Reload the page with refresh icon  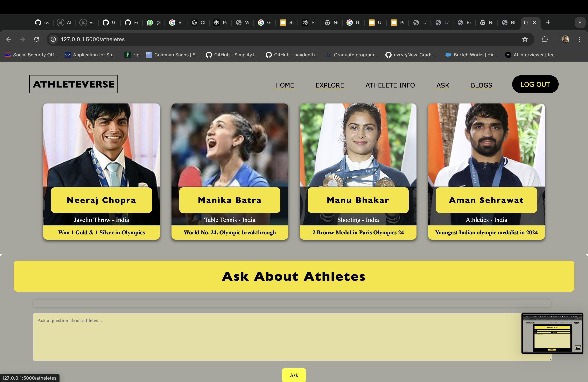point(37,39)
